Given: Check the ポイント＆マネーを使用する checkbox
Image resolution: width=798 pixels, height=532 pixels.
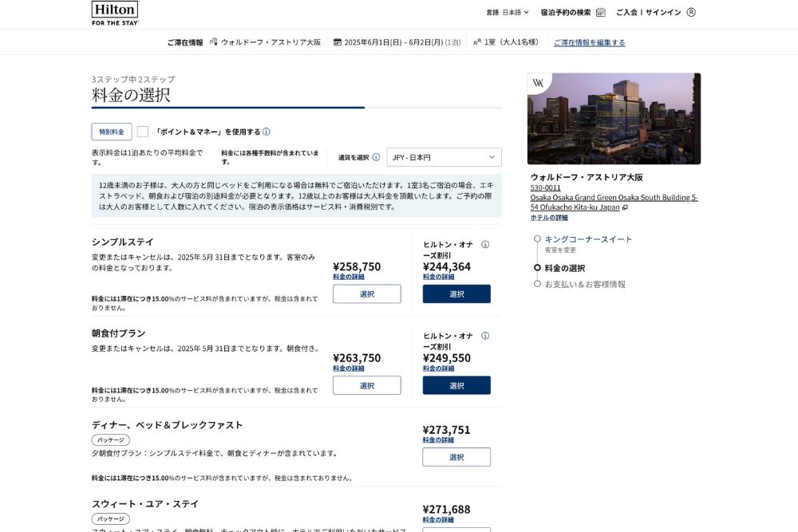Looking at the screenshot, I should click(x=143, y=132).
